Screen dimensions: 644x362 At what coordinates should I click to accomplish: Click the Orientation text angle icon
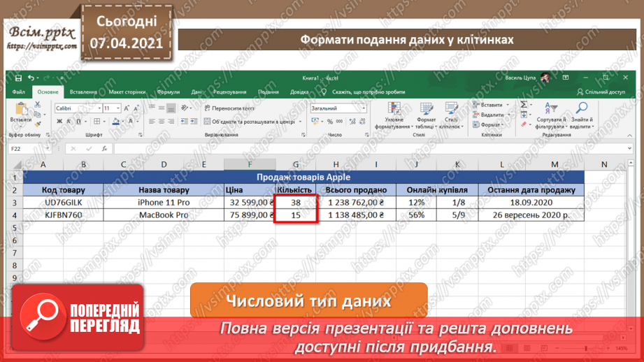click(x=185, y=108)
